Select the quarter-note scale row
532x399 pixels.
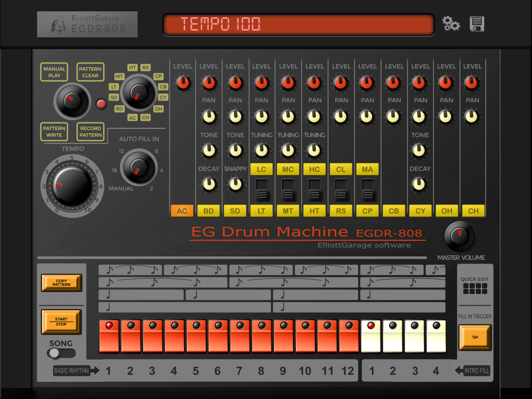(141, 295)
